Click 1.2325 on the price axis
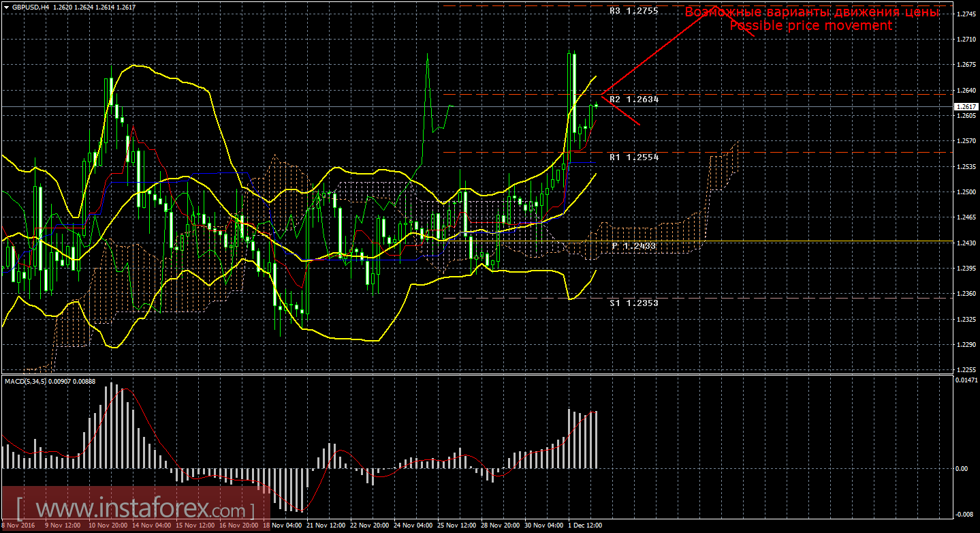The width and height of the screenshot is (980, 533). (x=966, y=319)
